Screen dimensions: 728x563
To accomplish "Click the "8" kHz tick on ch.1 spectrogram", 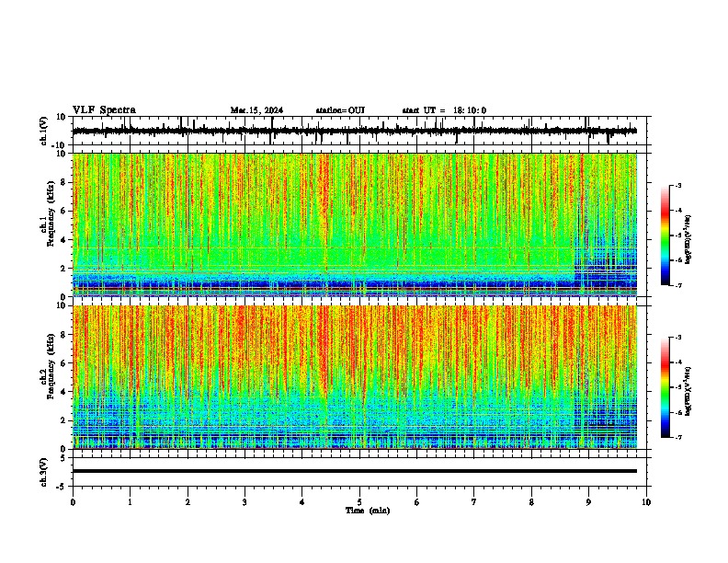I will [x=64, y=182].
